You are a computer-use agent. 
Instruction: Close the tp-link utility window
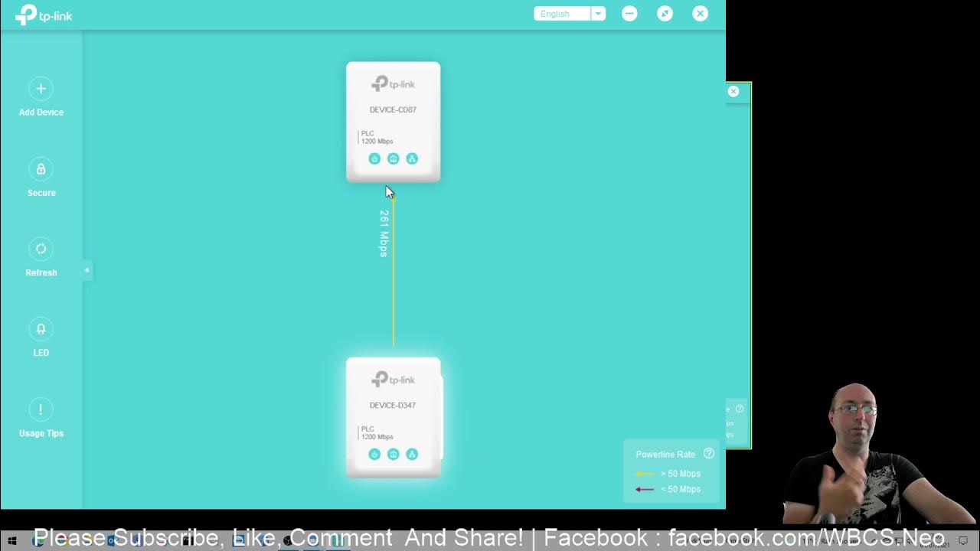click(x=701, y=14)
